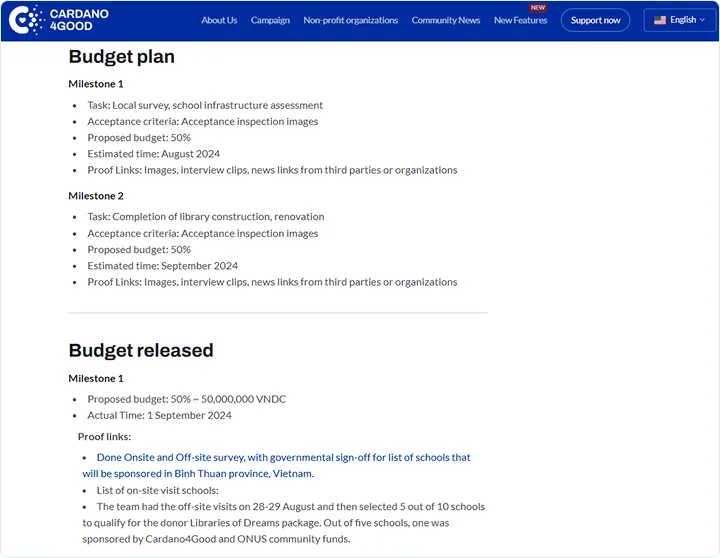Open the English language dropdown
Image resolution: width=720 pixels, height=558 pixels.
(x=682, y=20)
